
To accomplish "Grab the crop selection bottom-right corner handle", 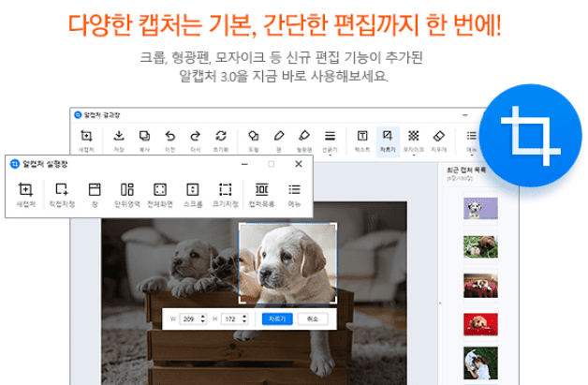I will pyautogui.click(x=335, y=302).
